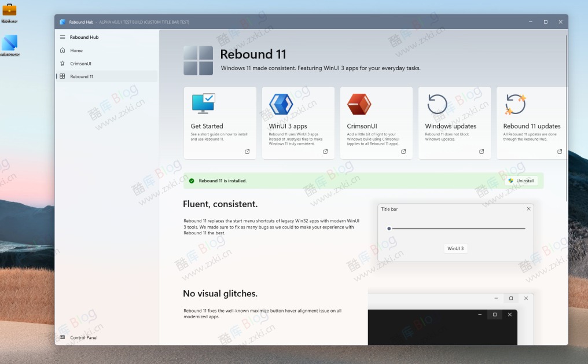Open the CrimsonUI card external link

click(x=403, y=151)
